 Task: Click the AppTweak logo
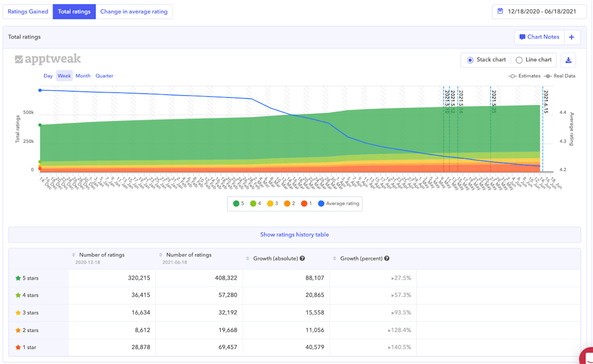48,59
